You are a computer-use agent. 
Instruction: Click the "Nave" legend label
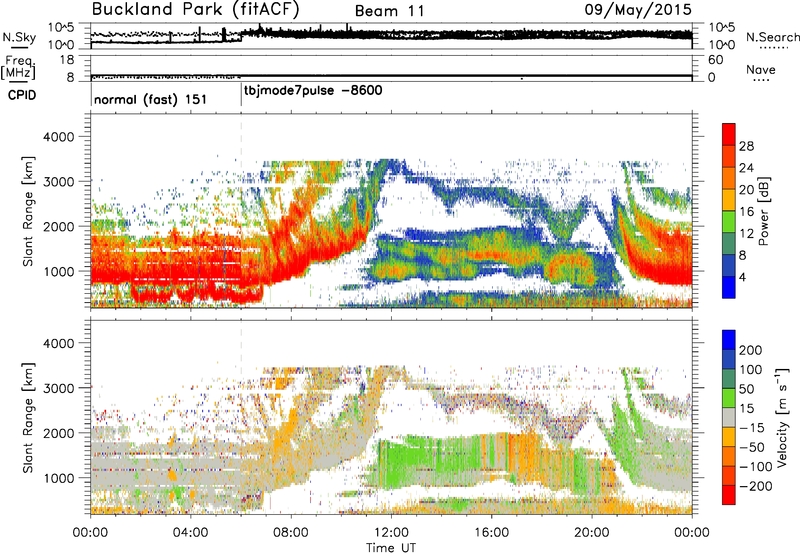pyautogui.click(x=760, y=69)
